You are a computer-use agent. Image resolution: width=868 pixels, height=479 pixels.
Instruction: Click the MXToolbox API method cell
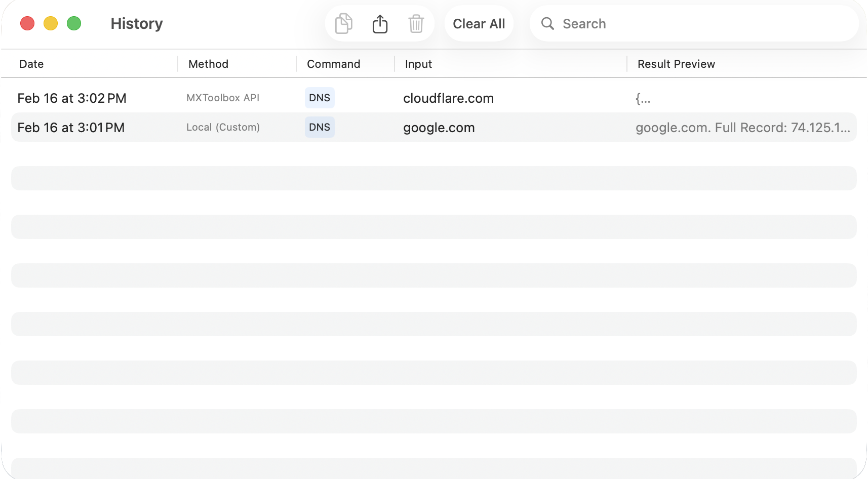pyautogui.click(x=223, y=98)
